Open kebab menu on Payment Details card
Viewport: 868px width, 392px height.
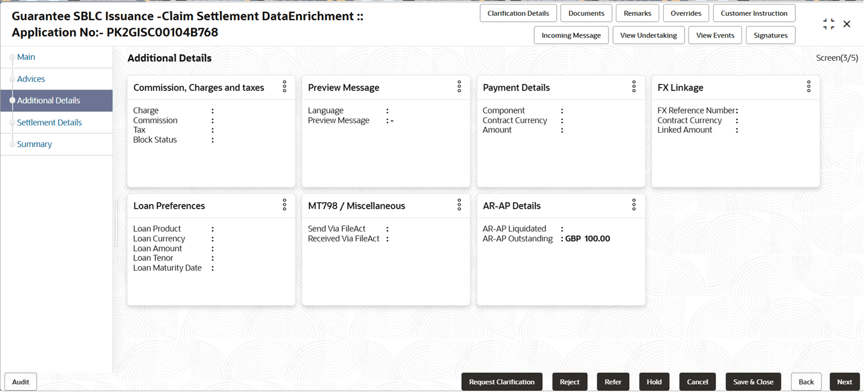click(x=634, y=86)
